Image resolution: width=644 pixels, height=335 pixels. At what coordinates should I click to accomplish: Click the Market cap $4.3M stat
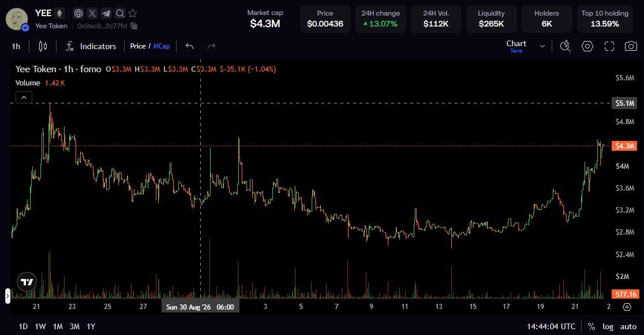coord(265,19)
